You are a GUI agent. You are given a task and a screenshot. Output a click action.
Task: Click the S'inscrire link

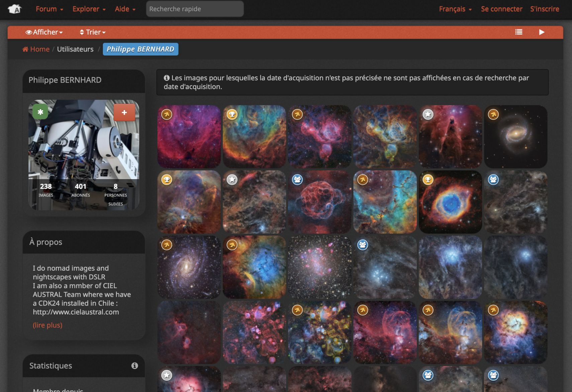[545, 9]
